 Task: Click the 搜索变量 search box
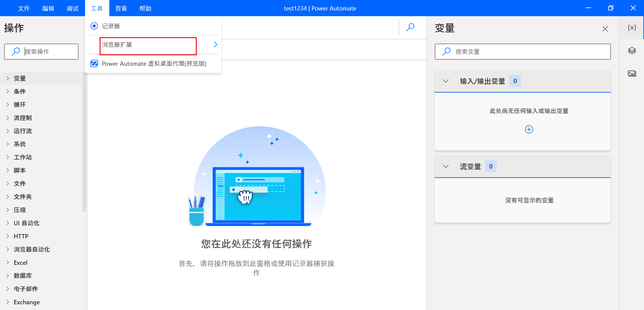point(522,52)
